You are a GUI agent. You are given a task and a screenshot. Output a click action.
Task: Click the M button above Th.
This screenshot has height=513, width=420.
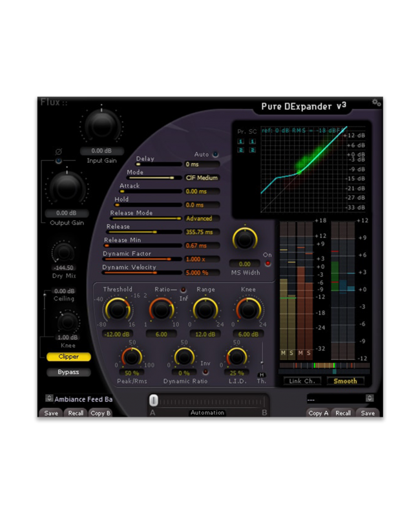point(262,375)
